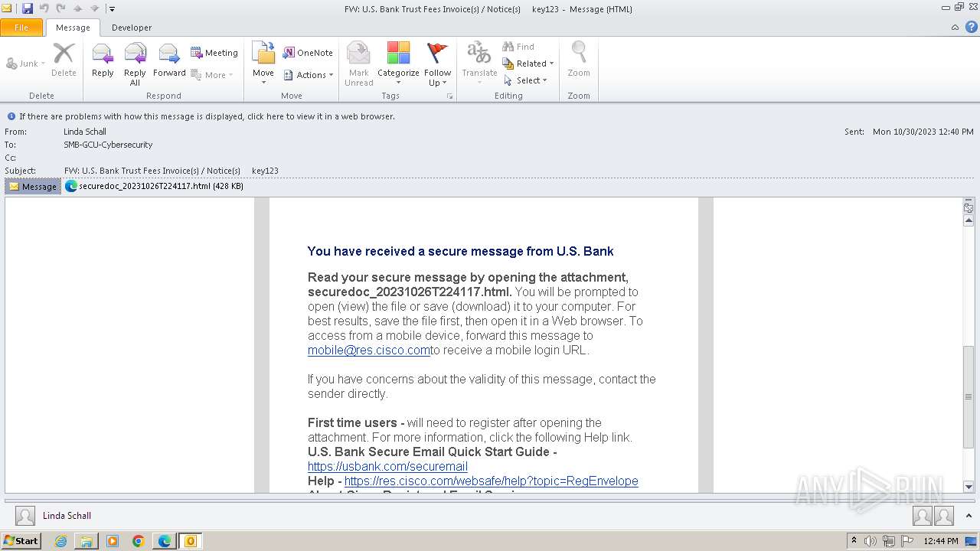Click recipient SMB-GCU-Cybersecurity

108,145
